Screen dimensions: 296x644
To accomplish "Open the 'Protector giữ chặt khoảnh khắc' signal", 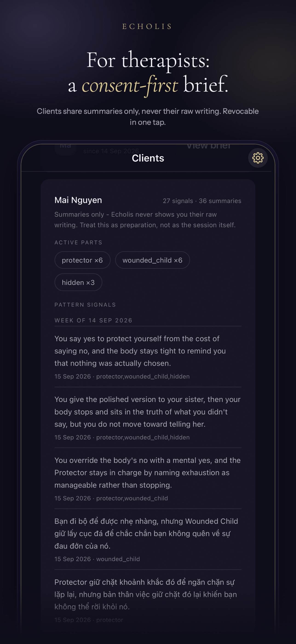I will click(x=148, y=600).
